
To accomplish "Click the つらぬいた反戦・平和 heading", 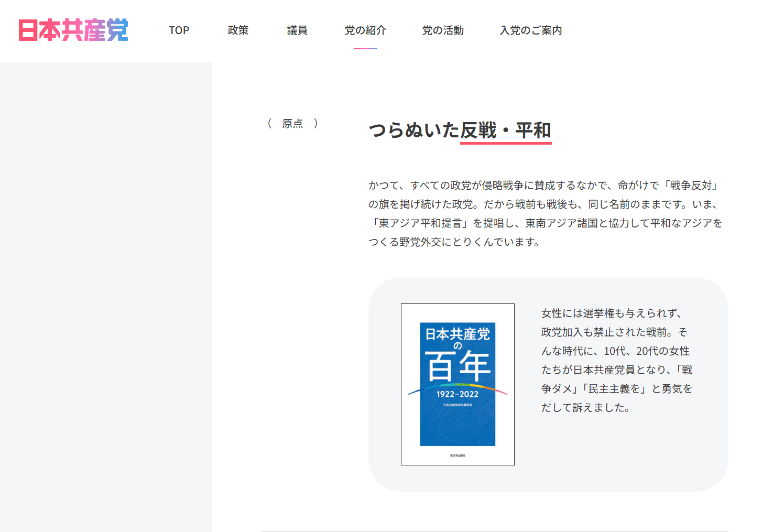I will point(460,130).
